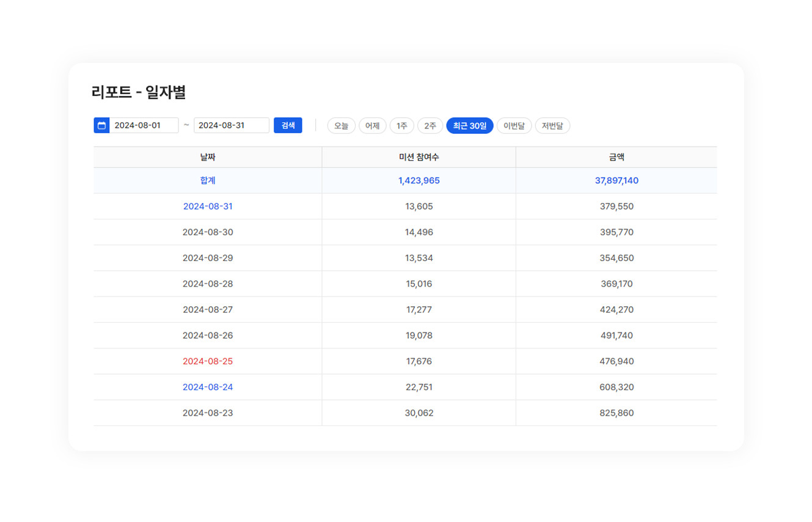
Task: Open the red 2024-08-25 date row
Action: (x=208, y=361)
